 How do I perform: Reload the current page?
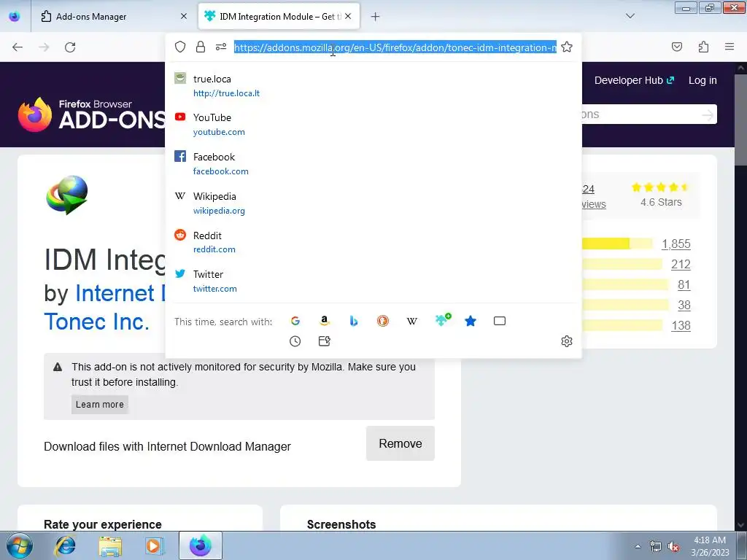click(x=70, y=47)
